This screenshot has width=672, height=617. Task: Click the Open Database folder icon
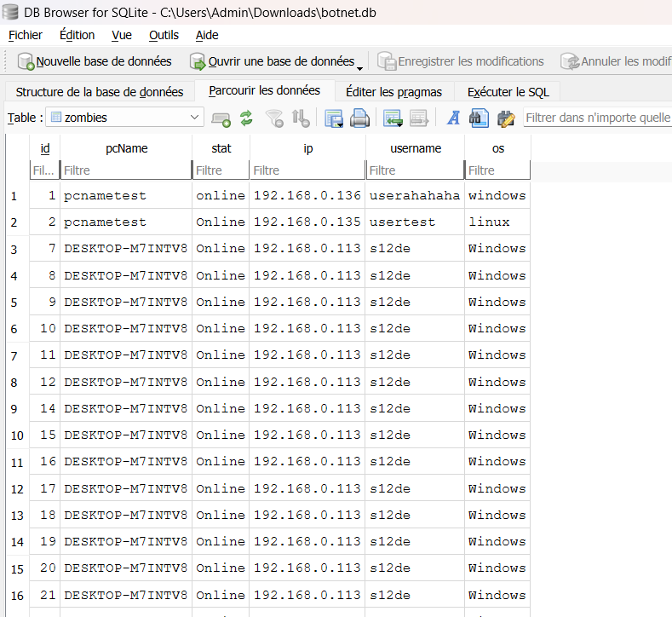198,61
